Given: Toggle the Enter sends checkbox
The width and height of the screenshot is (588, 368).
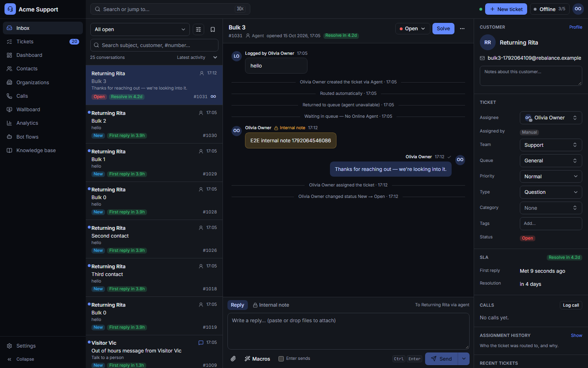Looking at the screenshot, I should tap(281, 359).
